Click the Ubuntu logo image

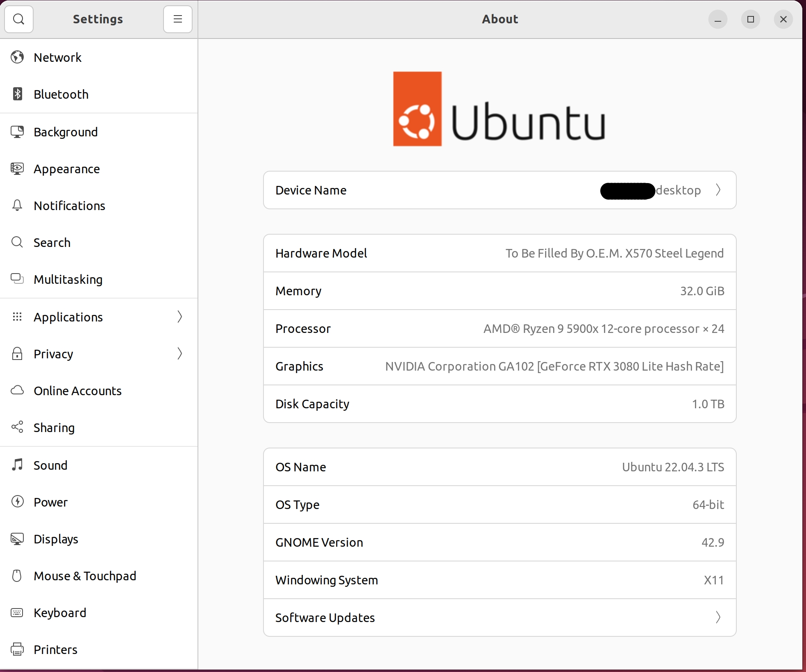pos(499,109)
